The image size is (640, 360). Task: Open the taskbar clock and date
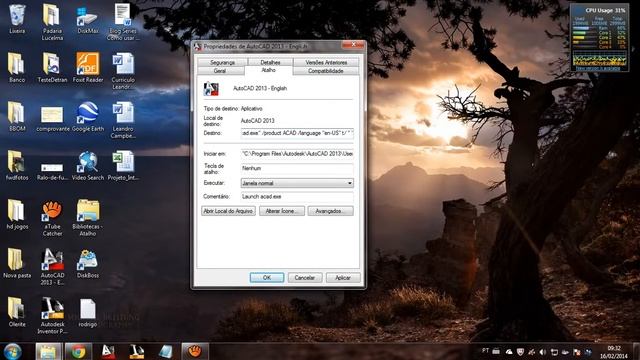(613, 352)
